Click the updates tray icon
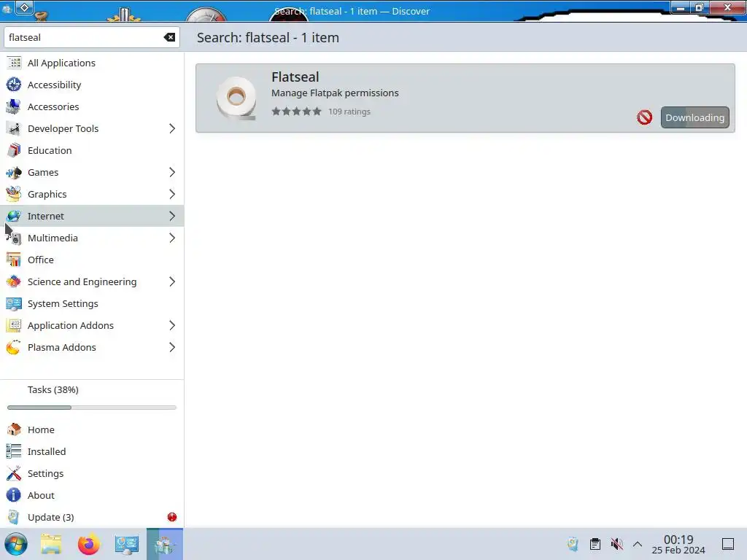 (x=573, y=544)
